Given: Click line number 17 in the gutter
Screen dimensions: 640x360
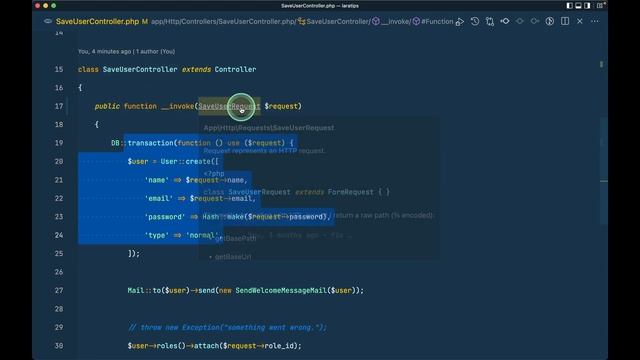Looking at the screenshot, I should pos(59,106).
